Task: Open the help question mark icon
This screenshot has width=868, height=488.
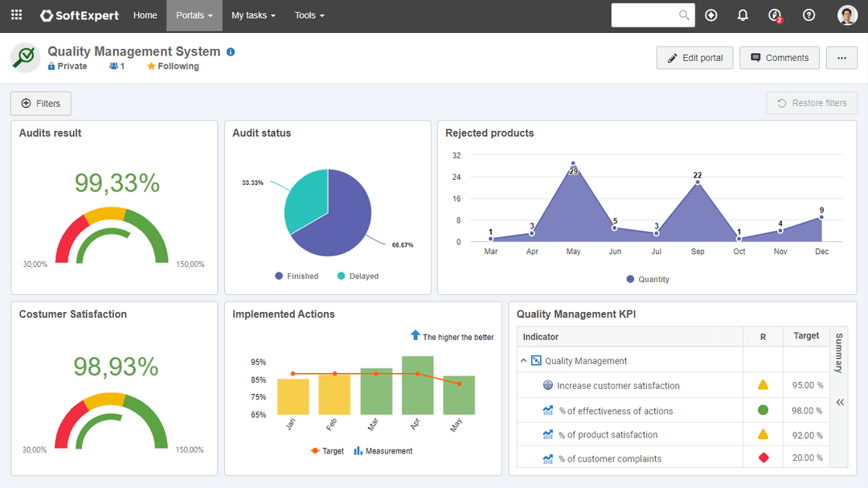Action: (809, 15)
